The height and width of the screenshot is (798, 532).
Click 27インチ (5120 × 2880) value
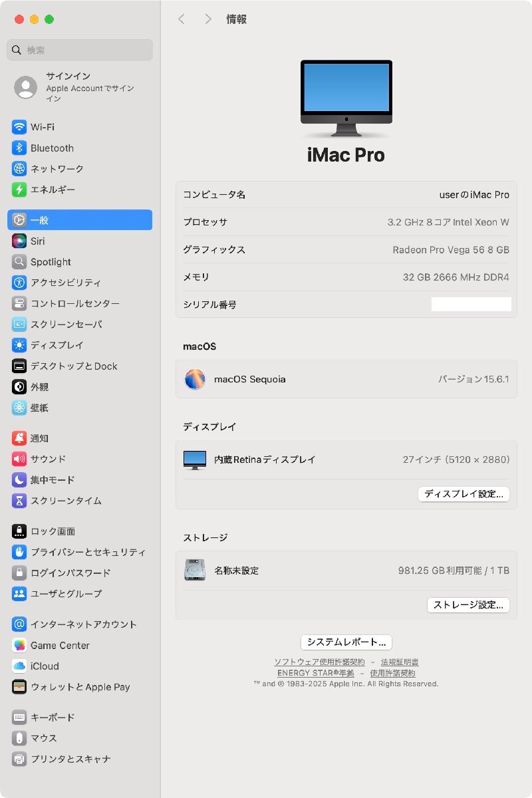click(456, 460)
